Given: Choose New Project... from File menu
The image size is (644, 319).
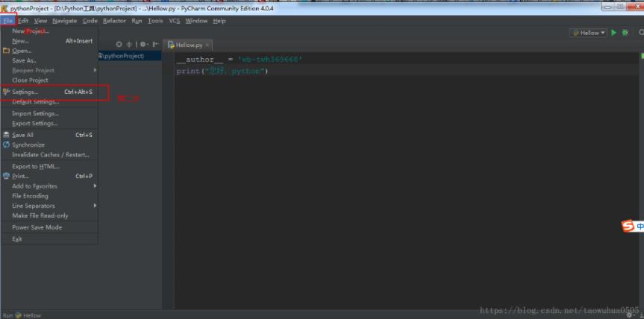Looking at the screenshot, I should [49, 31].
